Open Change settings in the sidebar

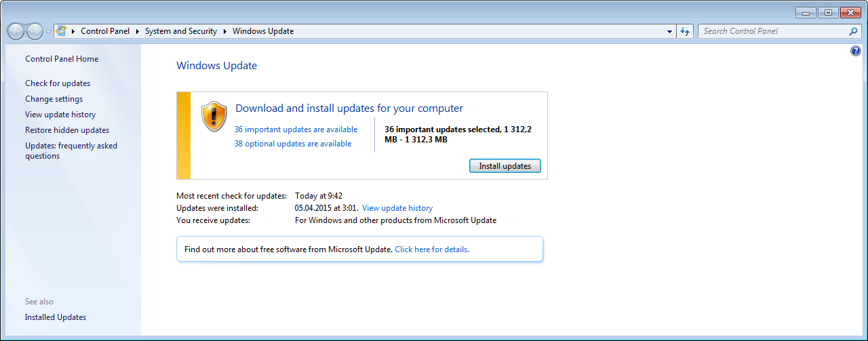point(54,99)
